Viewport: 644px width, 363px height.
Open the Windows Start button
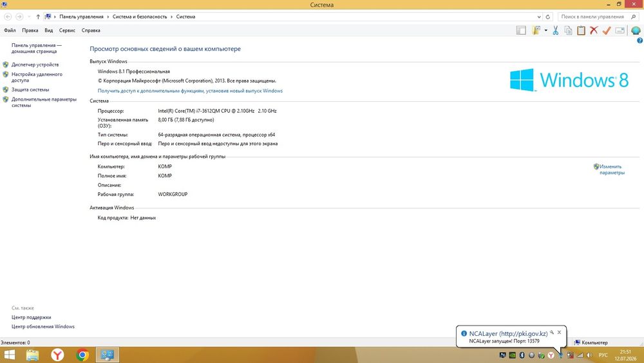click(x=9, y=355)
